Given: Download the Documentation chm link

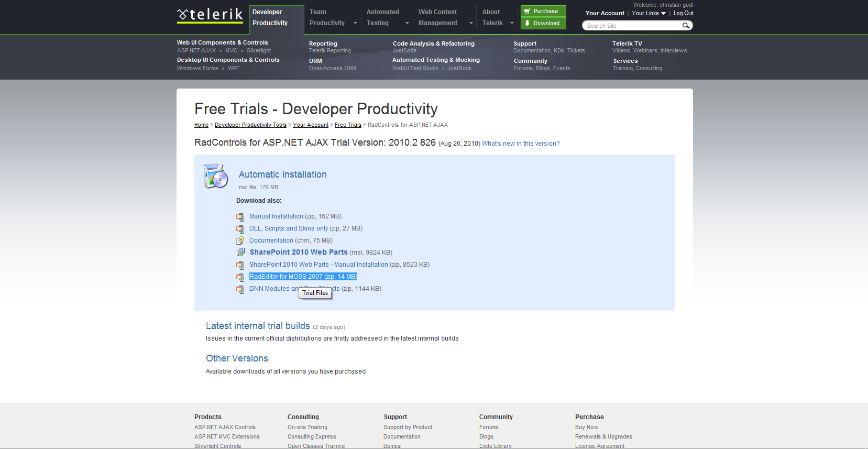Looking at the screenshot, I should point(271,240).
